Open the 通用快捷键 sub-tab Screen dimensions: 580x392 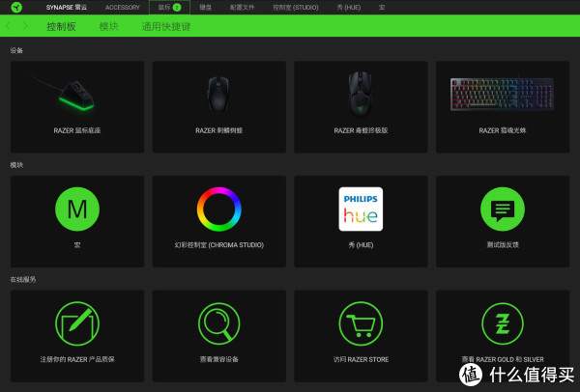[166, 27]
